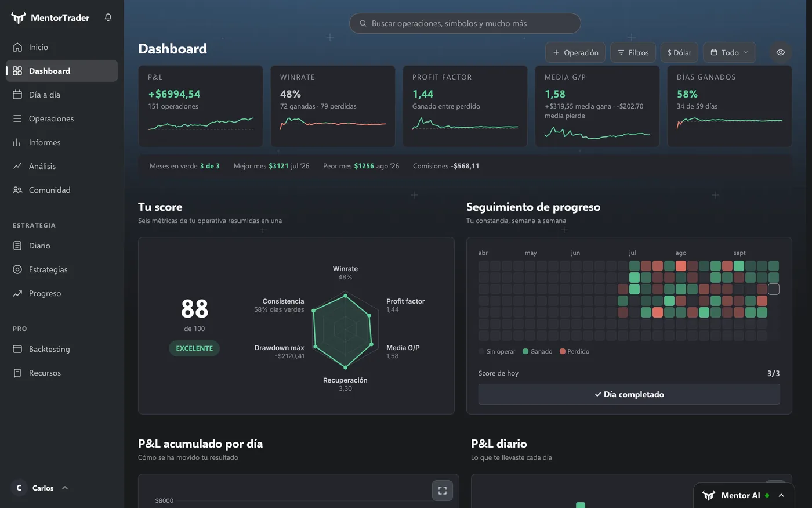Click the Diario notebook icon
812x508 pixels.
coord(17,246)
